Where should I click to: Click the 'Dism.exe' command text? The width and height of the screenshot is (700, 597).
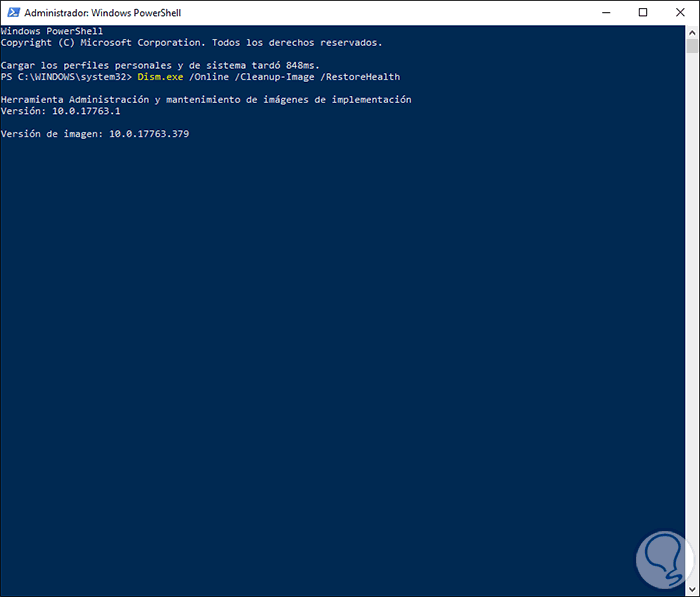click(x=160, y=77)
